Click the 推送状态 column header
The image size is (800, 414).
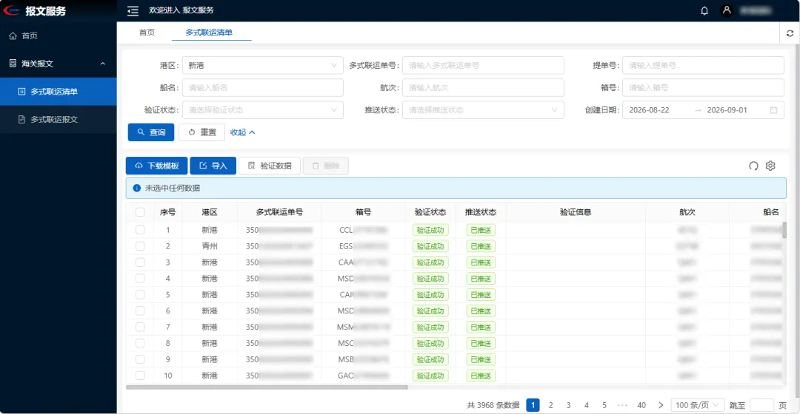coord(481,212)
